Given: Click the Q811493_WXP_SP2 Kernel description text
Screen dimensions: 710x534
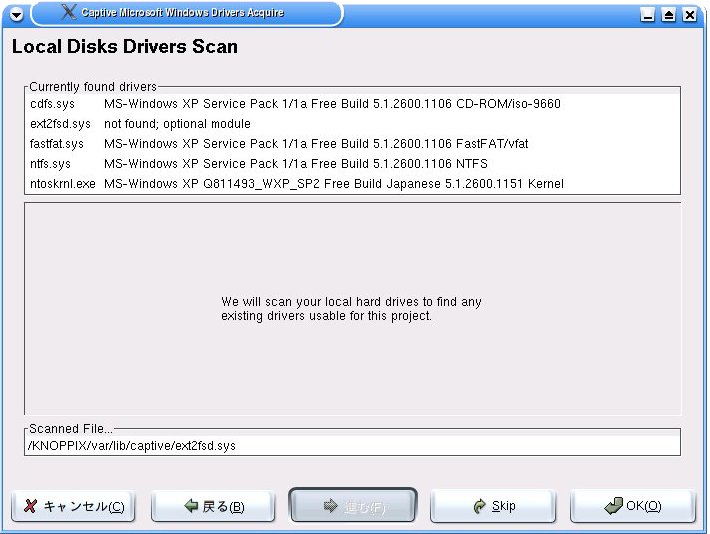Looking at the screenshot, I should (x=334, y=183).
